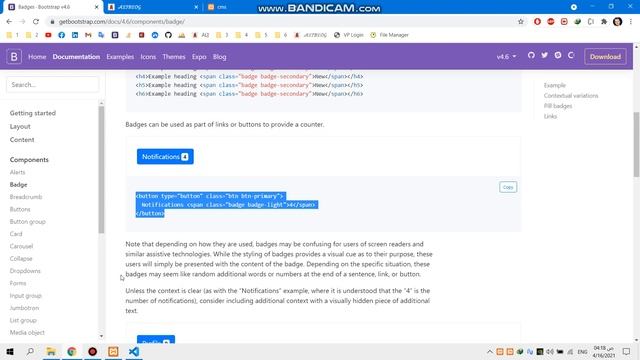Open the v4.6 version dropdown

pos(507,57)
